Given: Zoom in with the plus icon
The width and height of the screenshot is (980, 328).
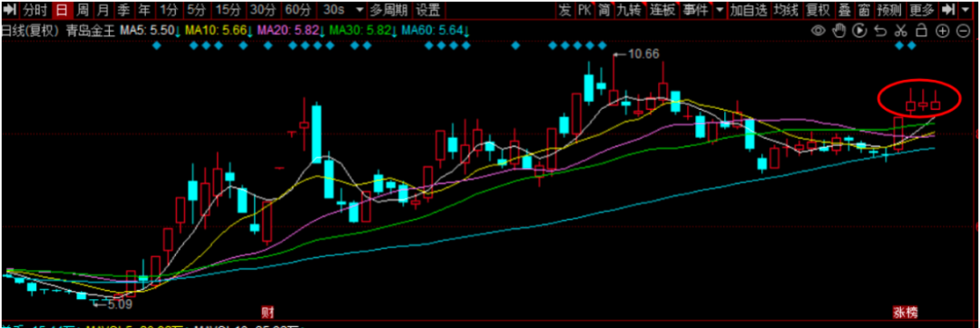Looking at the screenshot, I should [942, 30].
